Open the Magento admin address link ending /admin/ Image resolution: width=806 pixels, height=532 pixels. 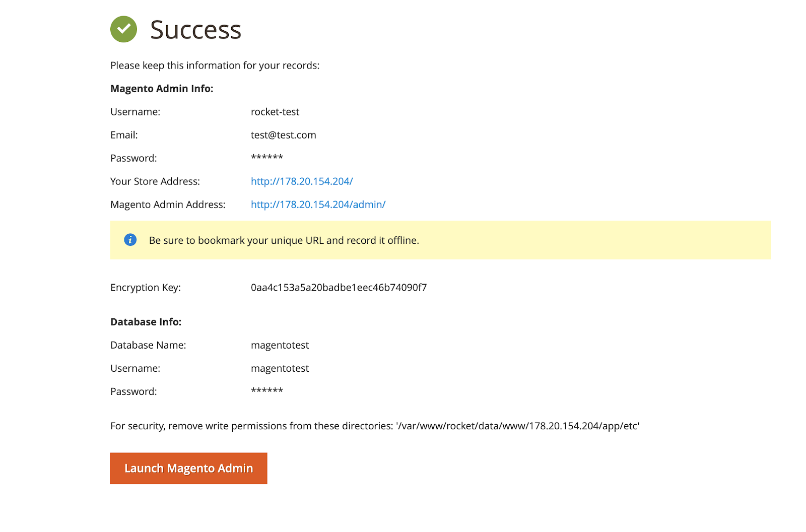[x=318, y=205]
